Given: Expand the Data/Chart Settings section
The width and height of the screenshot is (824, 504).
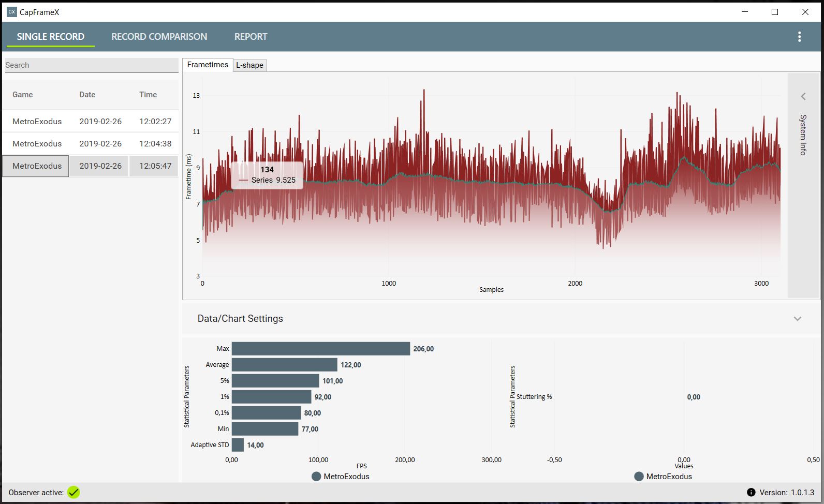Looking at the screenshot, I should point(798,319).
